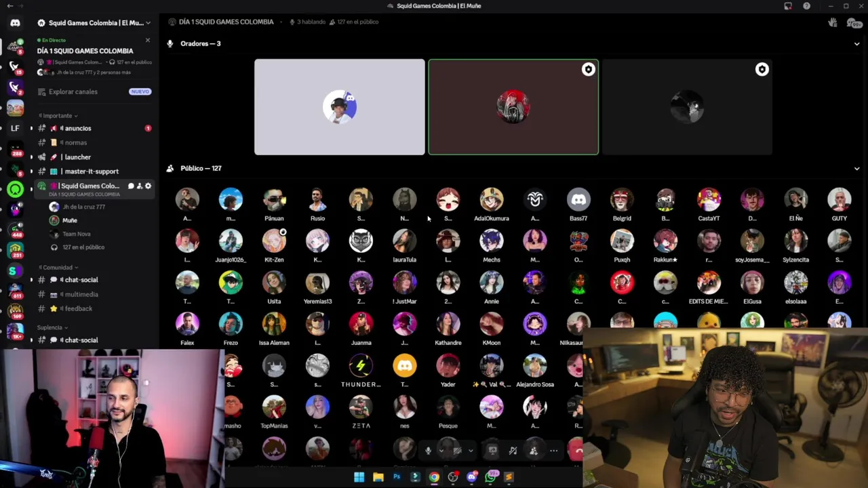Select the active speaker tile with green border
868x488 pixels.
(513, 107)
